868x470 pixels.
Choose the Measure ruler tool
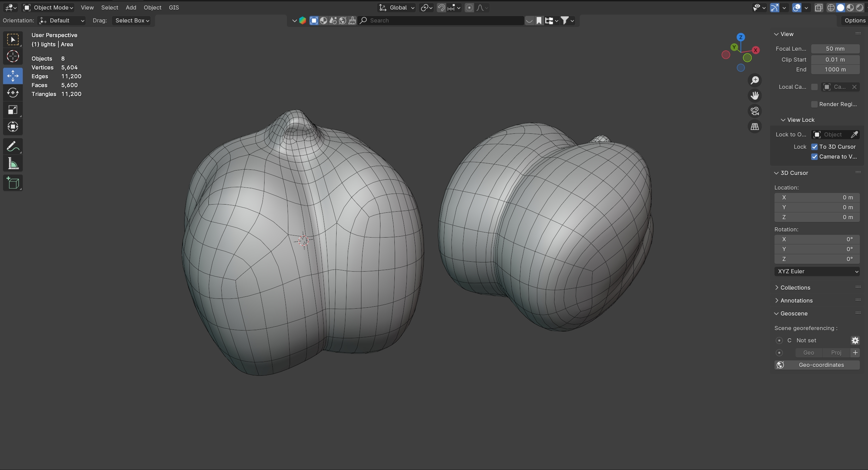[13, 164]
